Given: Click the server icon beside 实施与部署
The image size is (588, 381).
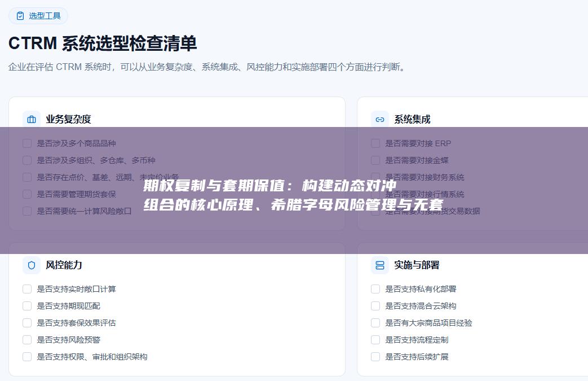Looking at the screenshot, I should click(380, 265).
